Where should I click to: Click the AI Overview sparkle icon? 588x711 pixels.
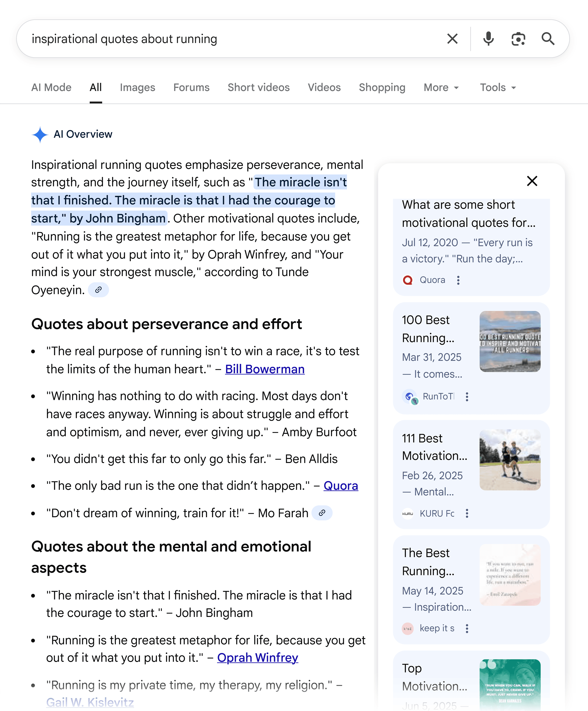coord(41,134)
